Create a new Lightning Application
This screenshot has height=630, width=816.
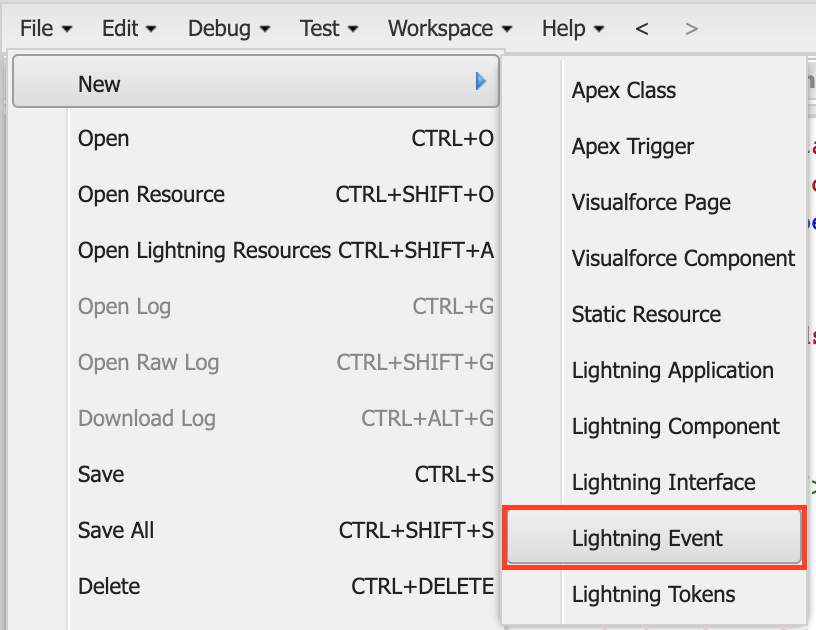(672, 370)
